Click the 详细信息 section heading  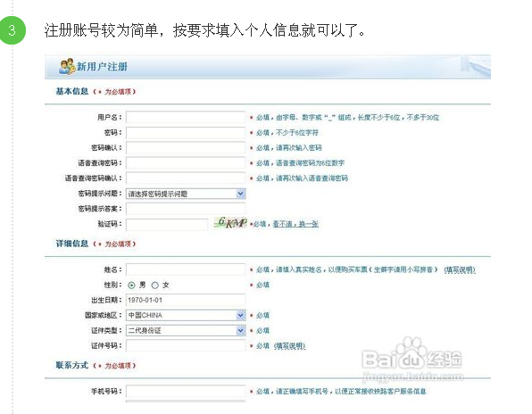click(x=72, y=244)
